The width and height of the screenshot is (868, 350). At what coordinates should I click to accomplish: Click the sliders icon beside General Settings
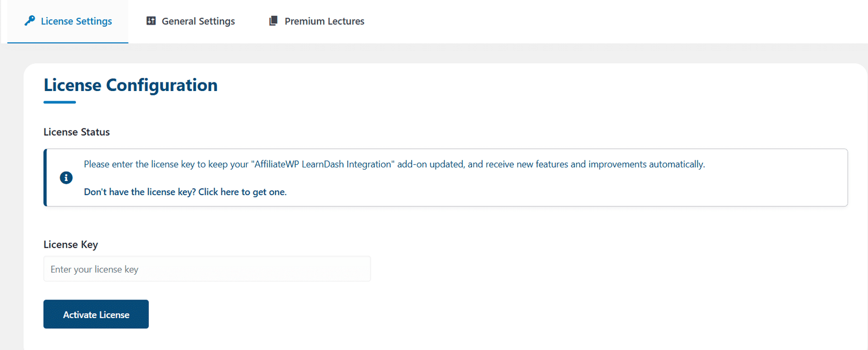(x=151, y=21)
